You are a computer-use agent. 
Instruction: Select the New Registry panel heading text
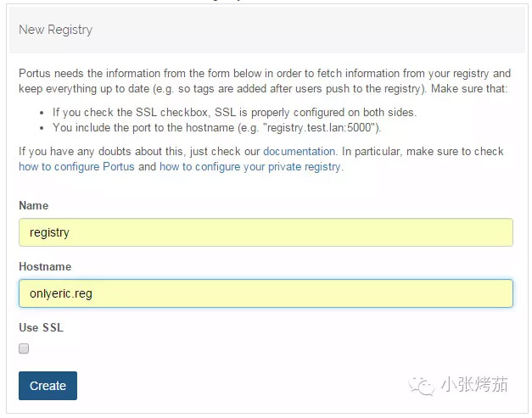[x=56, y=30]
